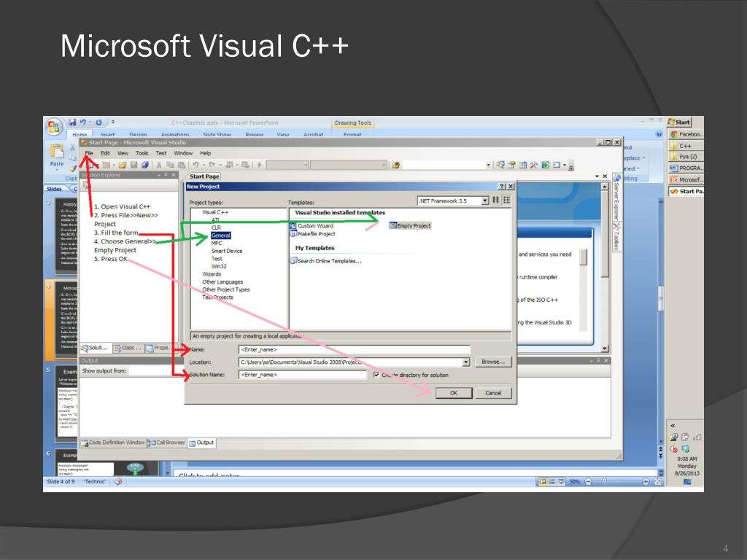Select MFC under project types
This screenshot has height=560, width=747.
pos(216,243)
